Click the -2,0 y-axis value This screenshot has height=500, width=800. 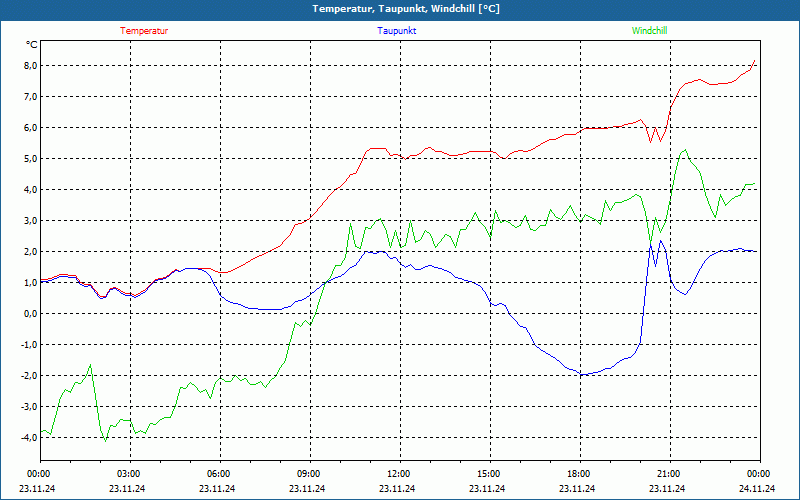pos(29,376)
